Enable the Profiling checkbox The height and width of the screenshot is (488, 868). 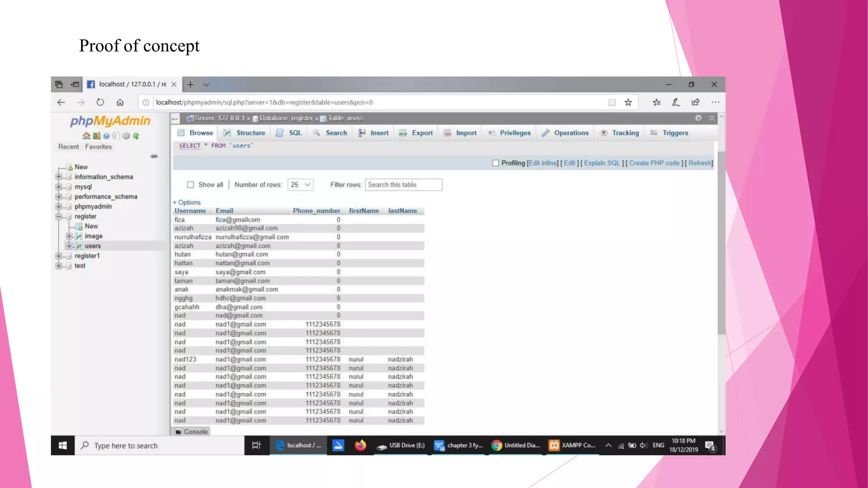click(495, 163)
